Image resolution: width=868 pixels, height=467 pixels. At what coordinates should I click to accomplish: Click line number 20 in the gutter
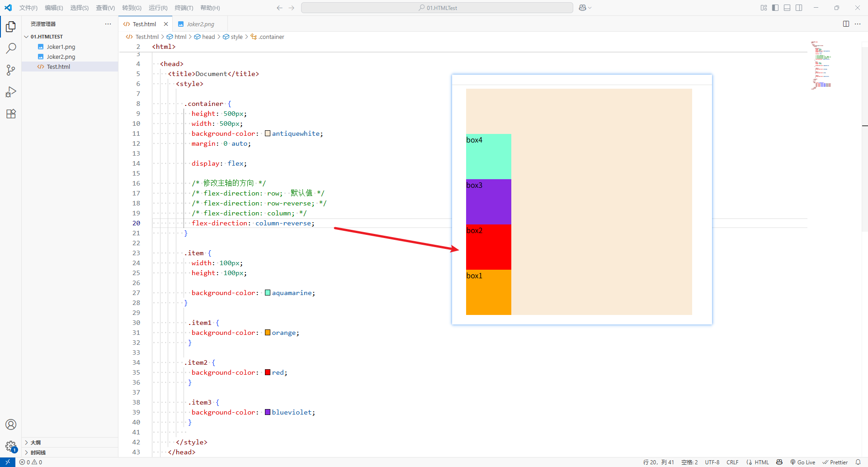pos(136,223)
